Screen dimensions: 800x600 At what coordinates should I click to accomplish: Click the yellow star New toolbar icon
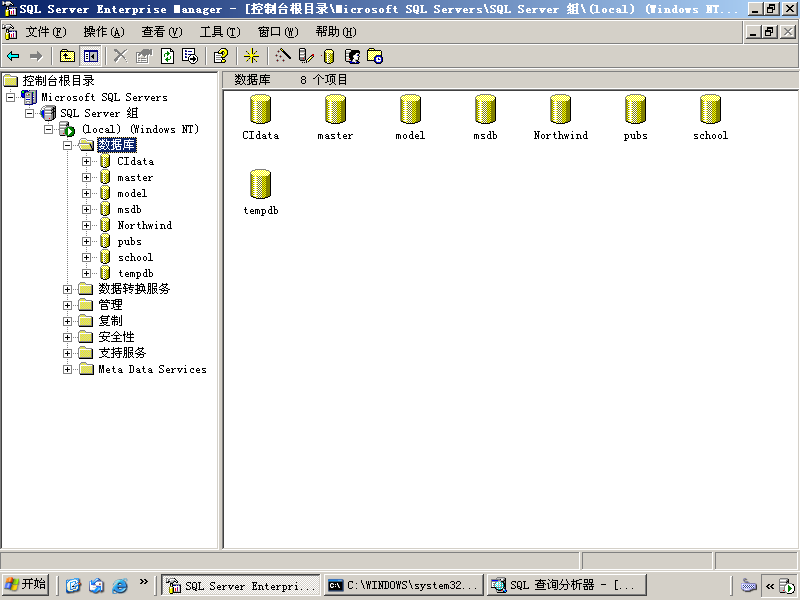coord(251,56)
